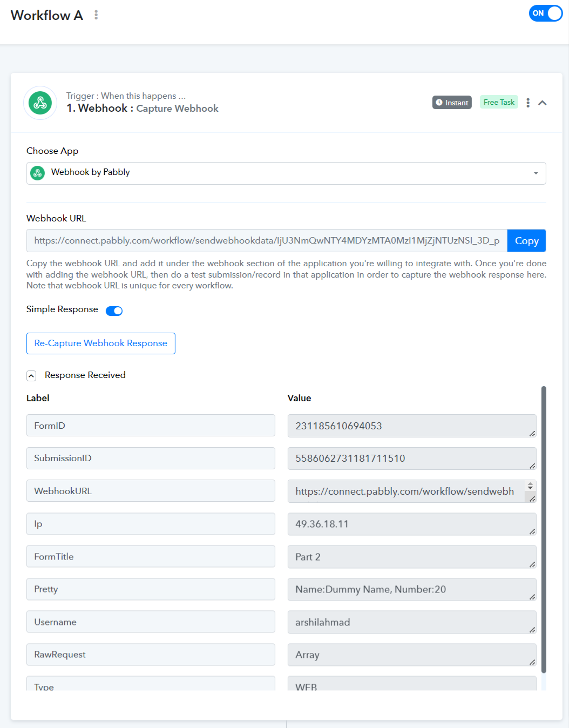The image size is (569, 728).
Task: Copy the webhook URL
Action: tap(526, 241)
